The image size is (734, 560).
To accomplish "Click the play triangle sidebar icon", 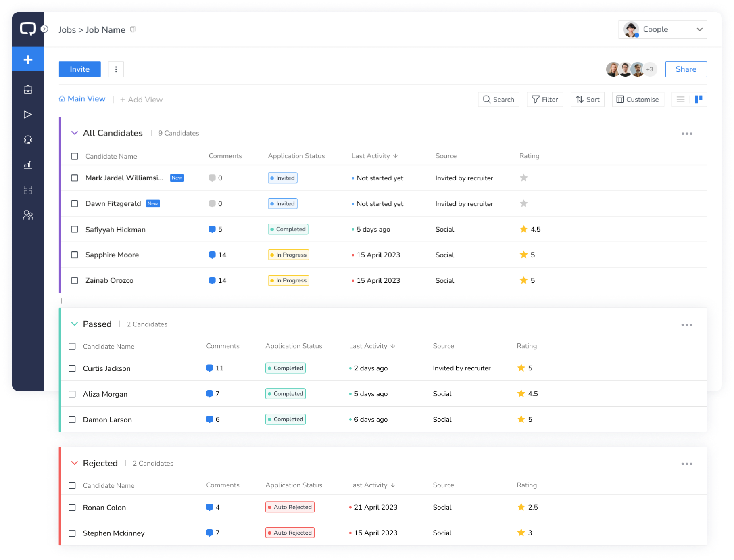I will click(28, 115).
